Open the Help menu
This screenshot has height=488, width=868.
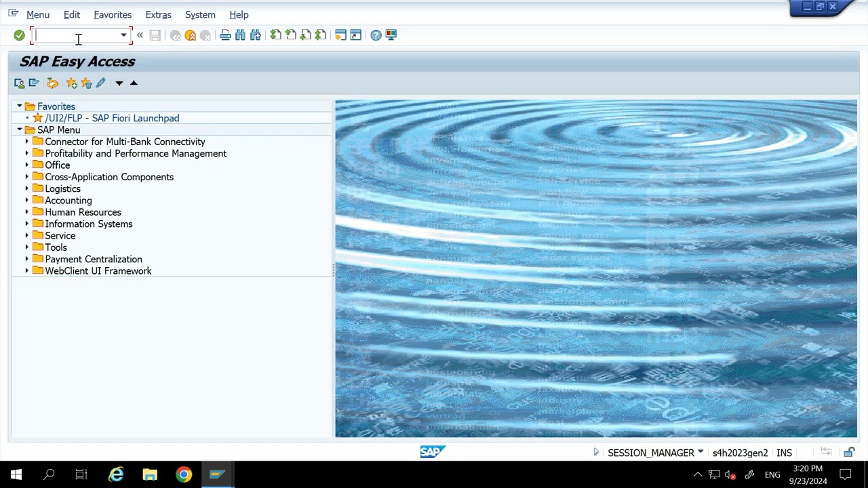coord(239,15)
